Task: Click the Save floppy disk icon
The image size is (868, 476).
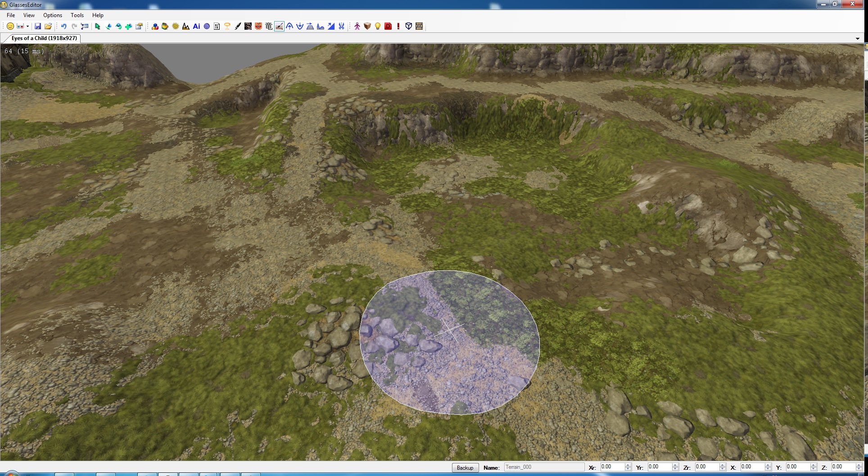Action: (38, 27)
